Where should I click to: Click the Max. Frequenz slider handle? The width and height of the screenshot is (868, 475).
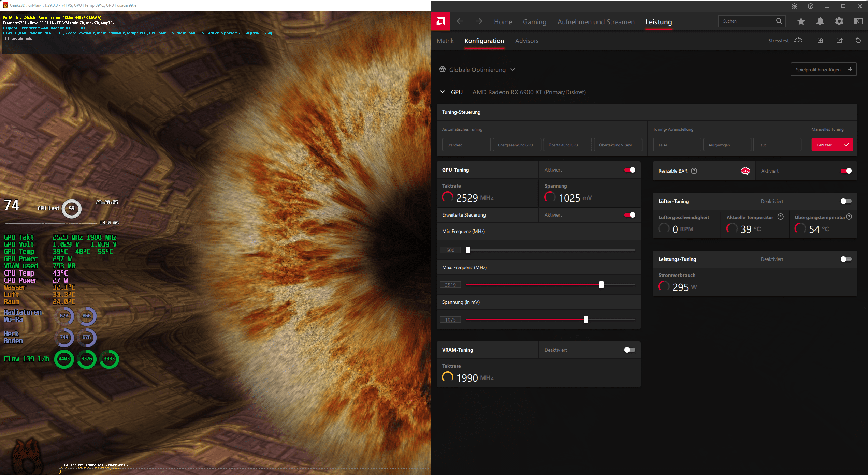tap(601, 285)
